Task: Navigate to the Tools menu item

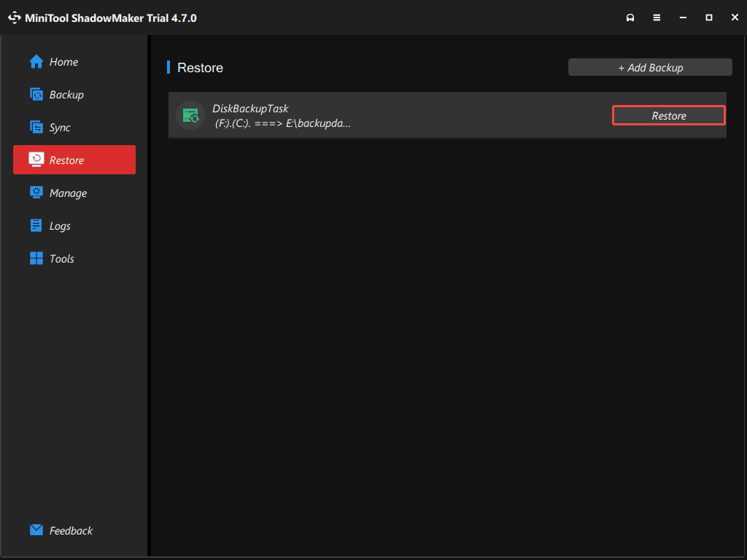Action: click(63, 258)
